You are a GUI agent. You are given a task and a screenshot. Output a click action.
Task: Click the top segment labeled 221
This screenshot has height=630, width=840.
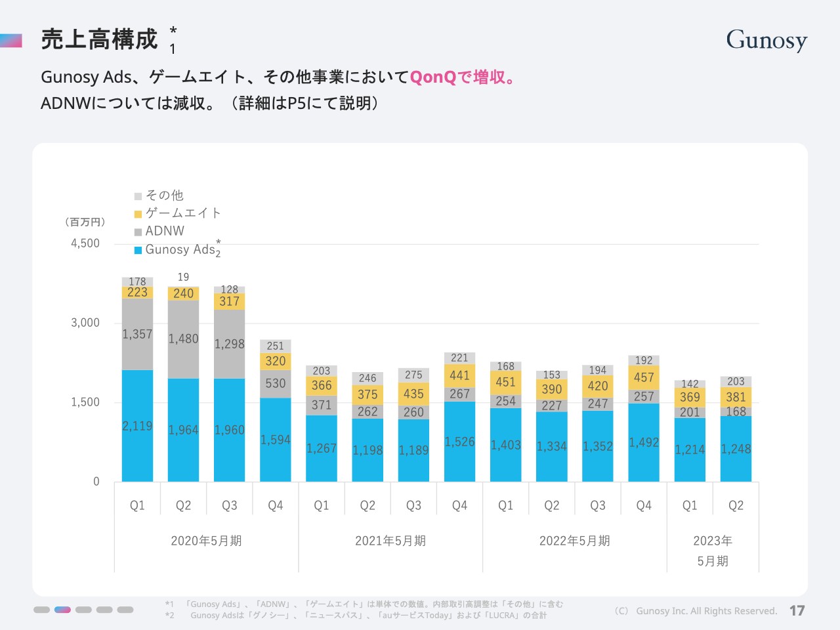tap(459, 358)
